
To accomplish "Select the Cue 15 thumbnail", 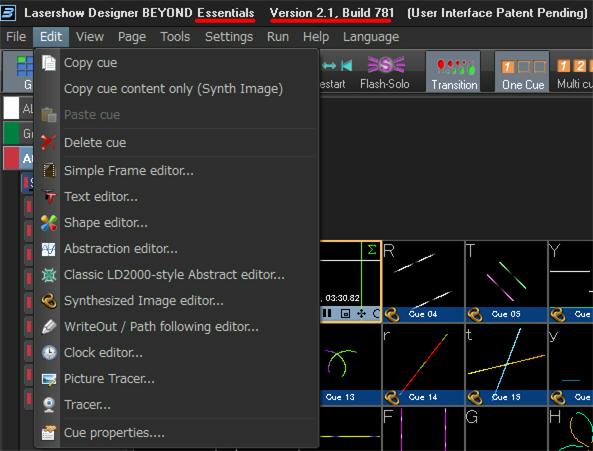I will pyautogui.click(x=506, y=365).
